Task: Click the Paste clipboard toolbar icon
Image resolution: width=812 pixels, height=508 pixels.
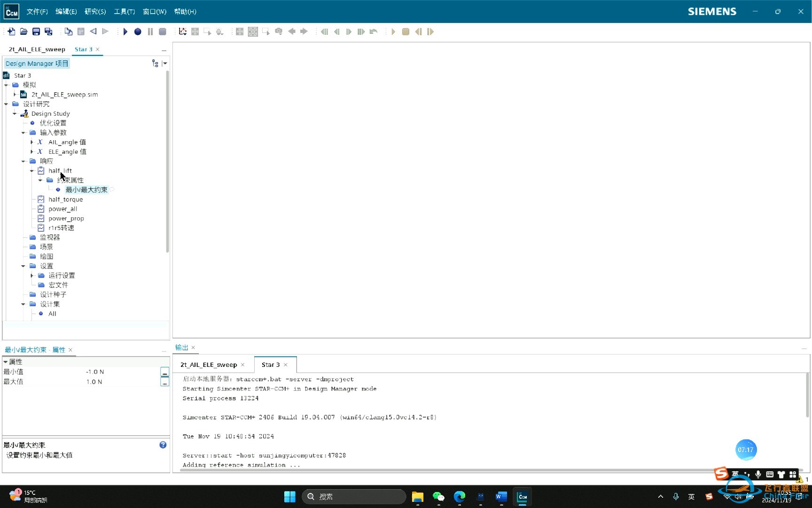Action: pyautogui.click(x=81, y=32)
